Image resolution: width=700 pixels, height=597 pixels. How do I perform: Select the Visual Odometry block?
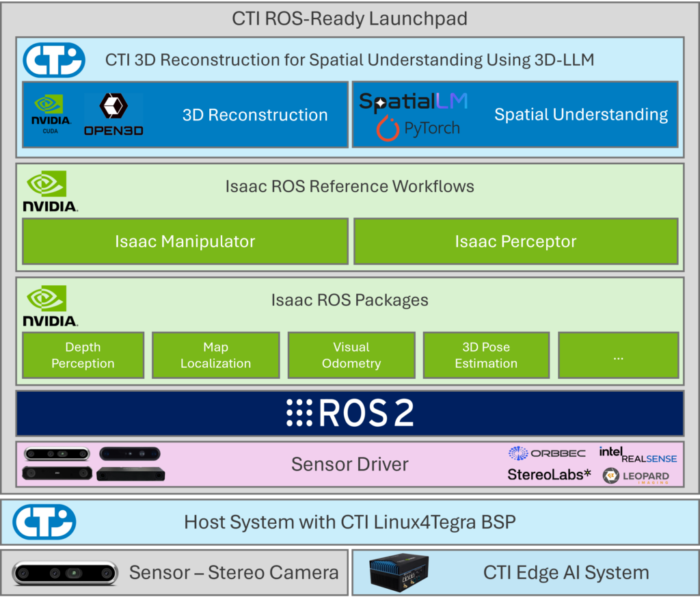click(351, 356)
